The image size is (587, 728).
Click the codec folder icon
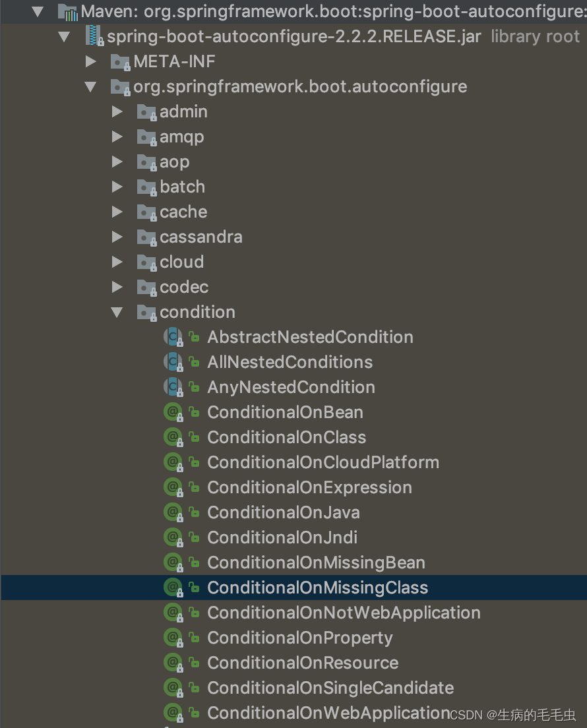(x=146, y=288)
